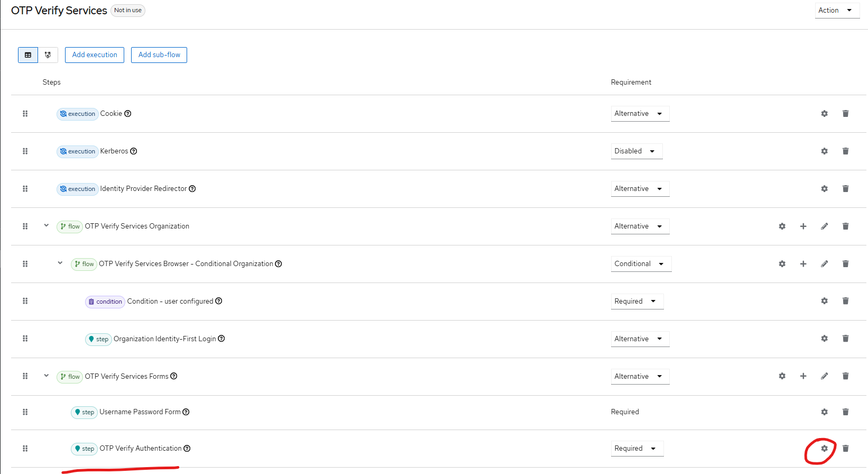Open Required dropdown for OTP Verify Authentication
This screenshot has height=474, width=868.
(637, 449)
